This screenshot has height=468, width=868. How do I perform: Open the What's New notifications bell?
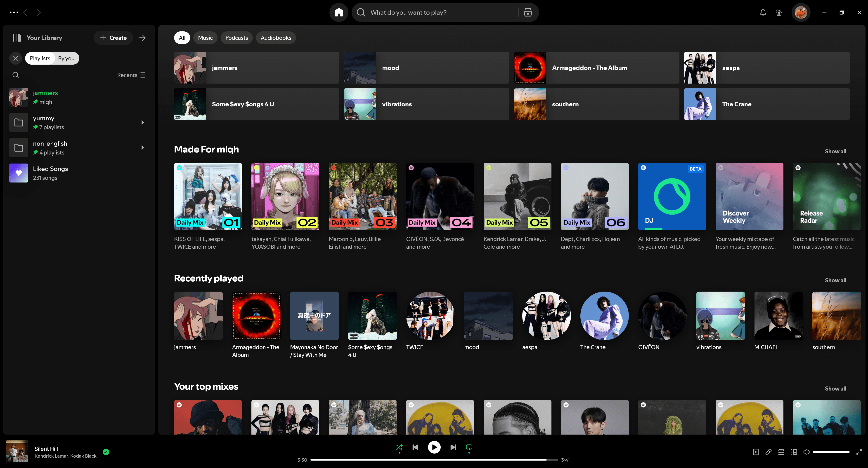pos(763,12)
